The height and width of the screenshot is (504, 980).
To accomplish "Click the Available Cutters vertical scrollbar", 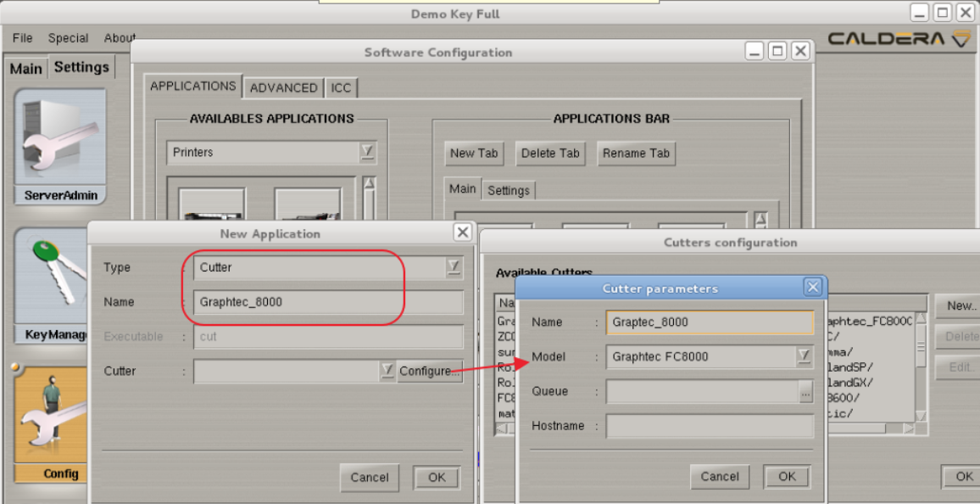I will point(921,365).
